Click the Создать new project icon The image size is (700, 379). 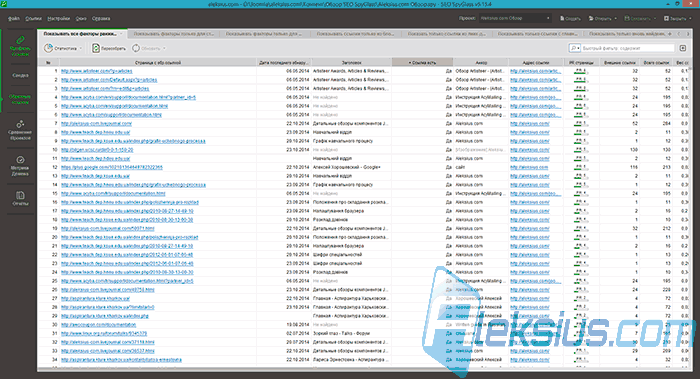(562, 19)
